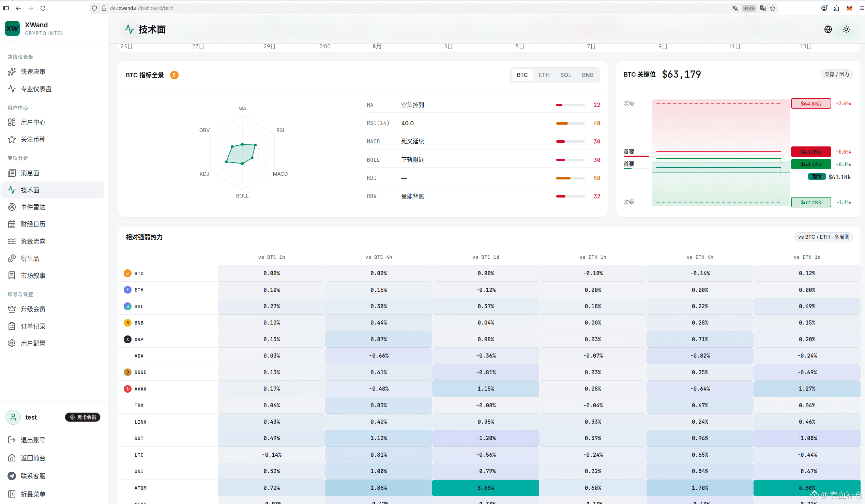Screen dimensions: 865x504
Task: Open 财经日历 calendar
Action: 53,224
